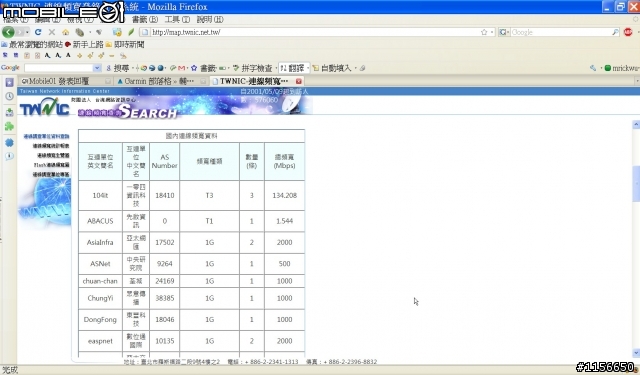Open the back/forward history dropdown arrow
Screen dimensions: 640x375
(27, 32)
